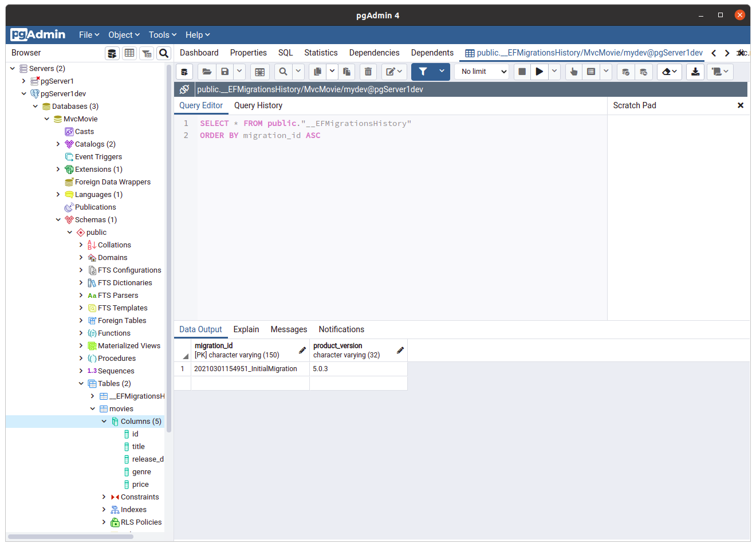Open the Tools menu
Screen dimensions: 756x547
[x=162, y=35]
